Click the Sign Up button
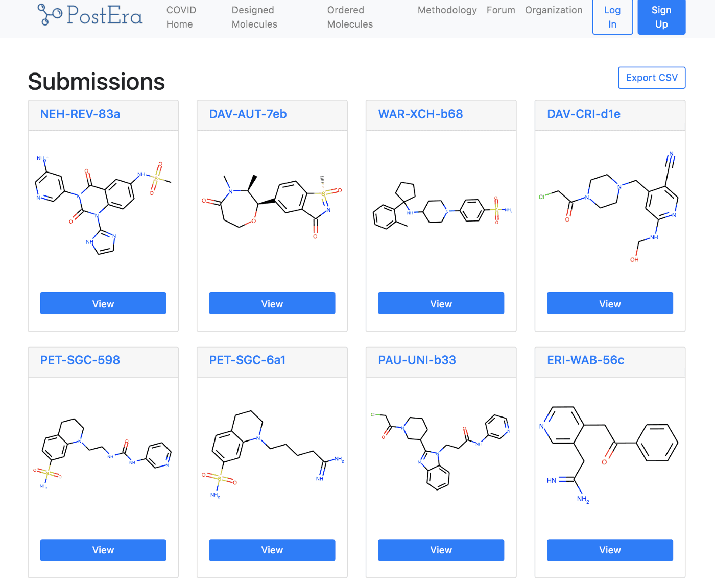The height and width of the screenshot is (588, 715). click(x=661, y=17)
